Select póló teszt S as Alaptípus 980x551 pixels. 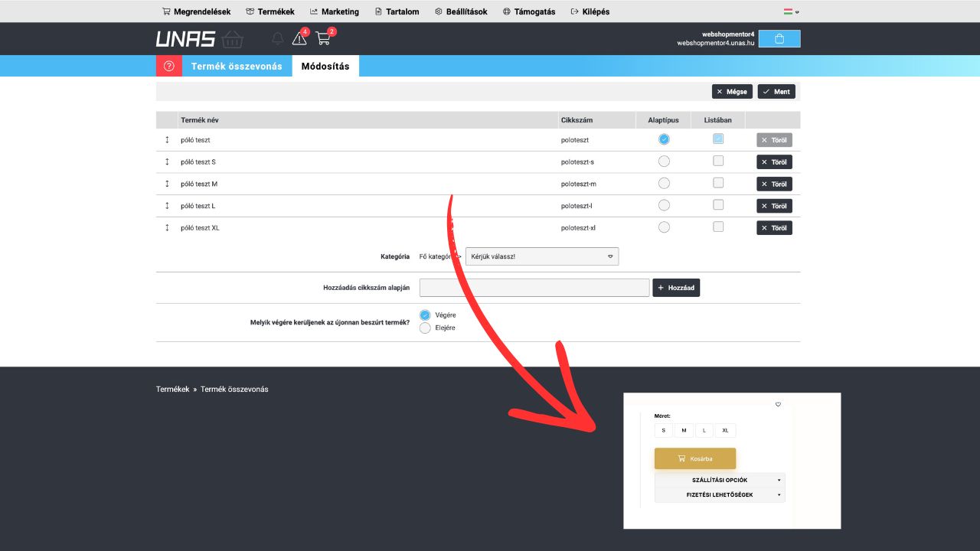tap(664, 161)
